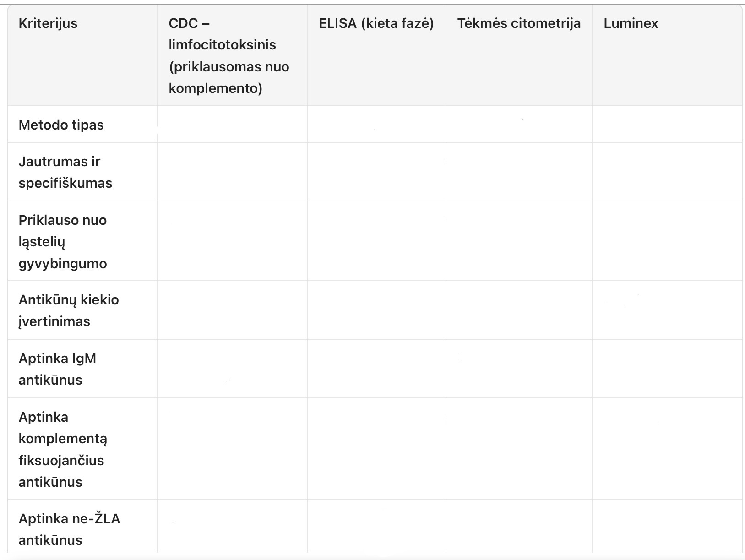Click empty Metodo tipas cell under Luminex
The height and width of the screenshot is (560, 745).
pyautogui.click(x=667, y=125)
